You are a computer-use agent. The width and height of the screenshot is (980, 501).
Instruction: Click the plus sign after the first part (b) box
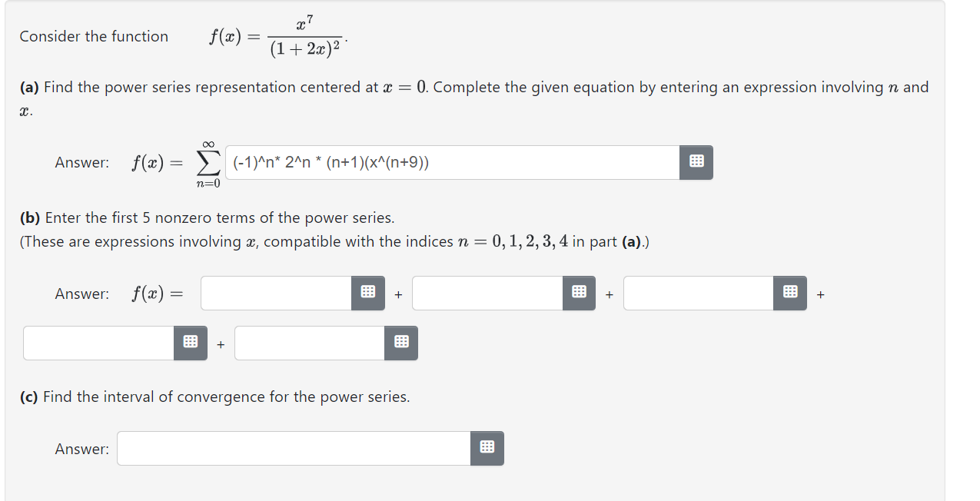point(397,294)
